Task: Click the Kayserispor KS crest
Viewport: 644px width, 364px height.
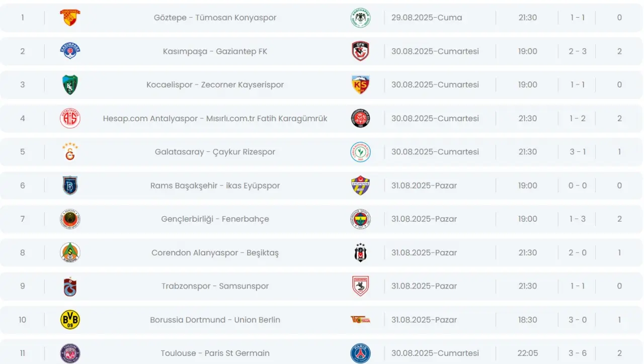Action: click(360, 85)
